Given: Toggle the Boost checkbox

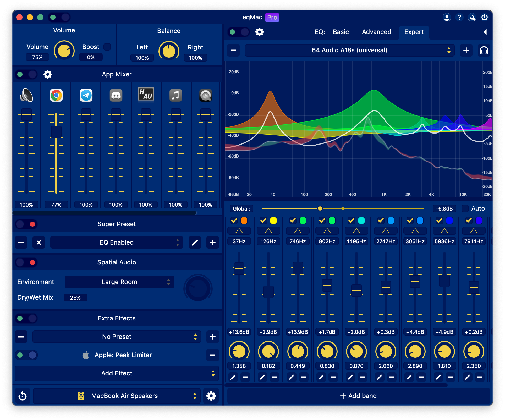Looking at the screenshot, I should coord(107,47).
